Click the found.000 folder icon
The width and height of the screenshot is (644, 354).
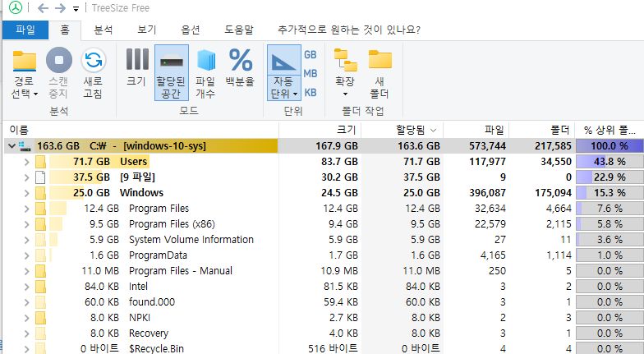coord(40,302)
